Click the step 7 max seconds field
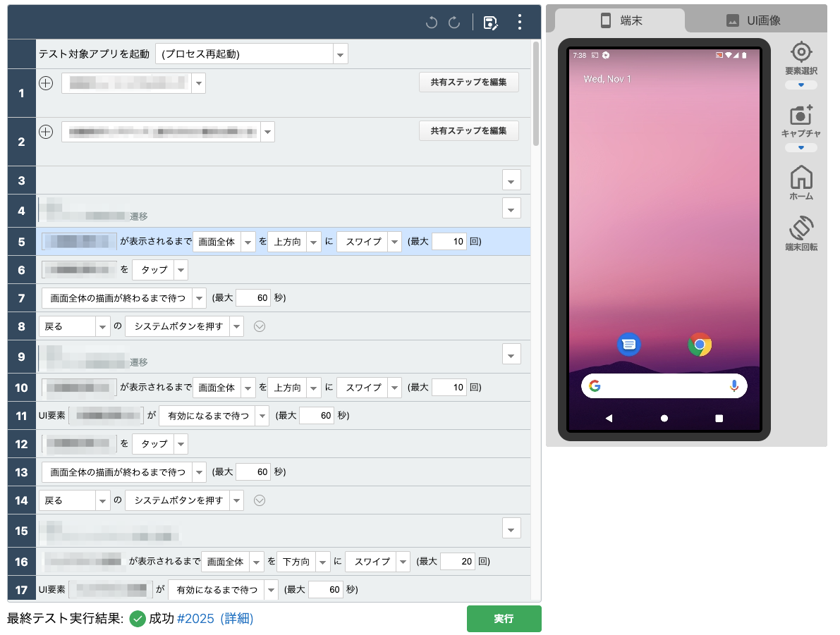 pos(253,298)
